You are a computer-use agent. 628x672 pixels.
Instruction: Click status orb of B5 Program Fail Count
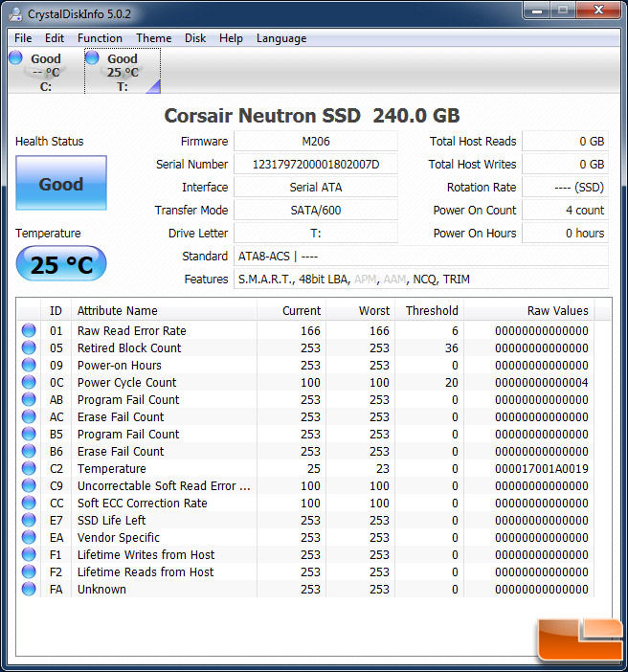(29, 434)
